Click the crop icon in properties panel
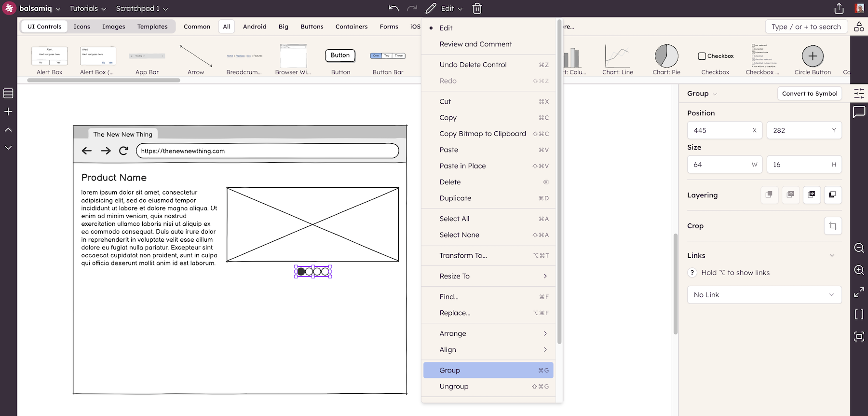 pos(833,226)
